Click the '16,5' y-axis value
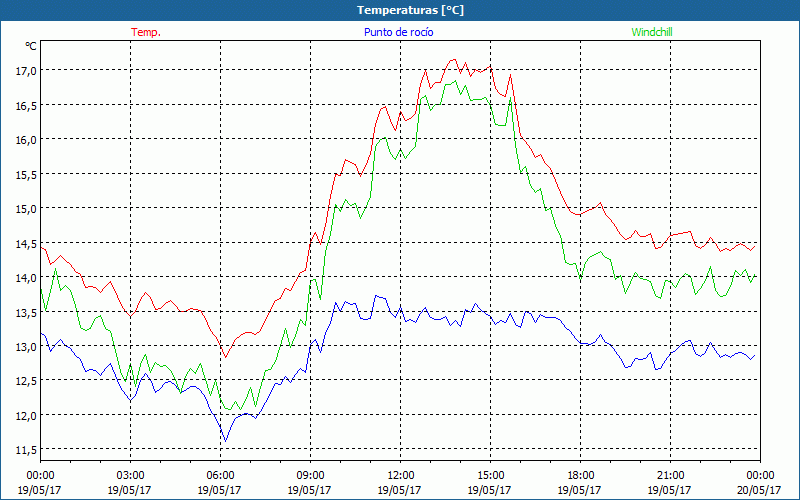The height and width of the screenshot is (500, 800). point(26,105)
